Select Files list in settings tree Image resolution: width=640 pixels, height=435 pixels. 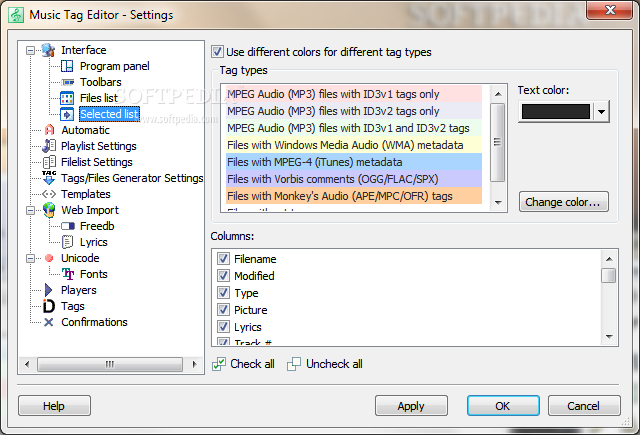tap(98, 98)
